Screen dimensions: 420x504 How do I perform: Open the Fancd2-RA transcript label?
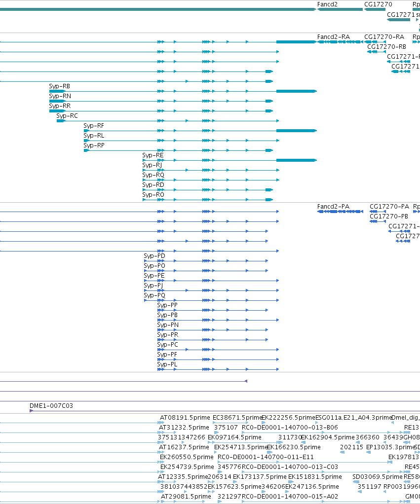pyautogui.click(x=334, y=37)
